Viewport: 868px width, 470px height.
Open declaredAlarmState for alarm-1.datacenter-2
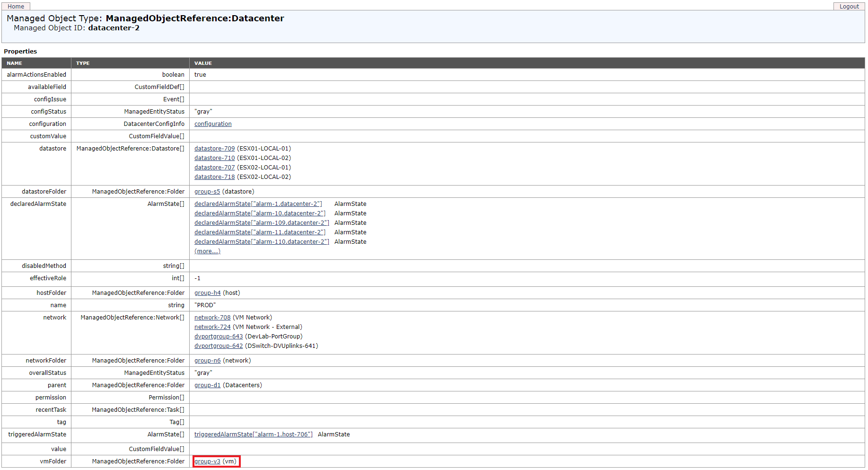(258, 204)
